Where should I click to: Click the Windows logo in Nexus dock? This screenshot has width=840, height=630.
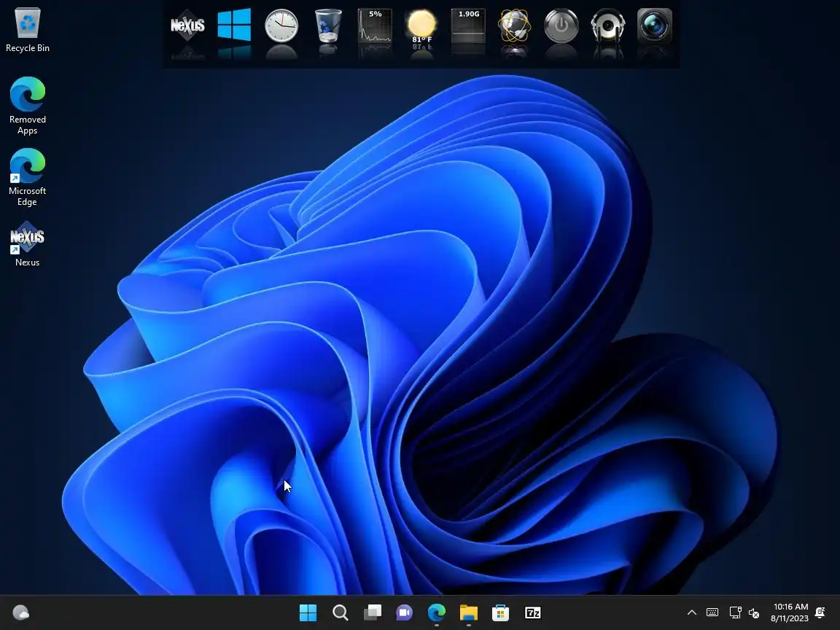234,25
